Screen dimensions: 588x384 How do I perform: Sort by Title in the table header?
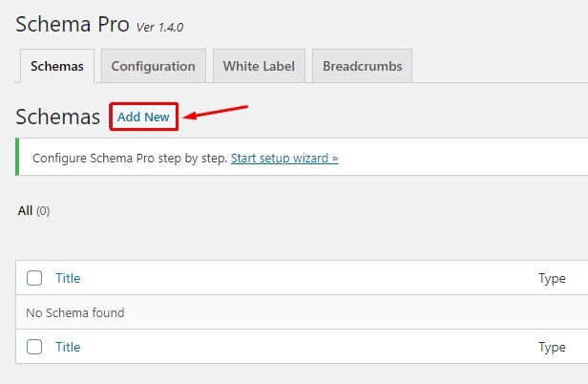coord(68,279)
